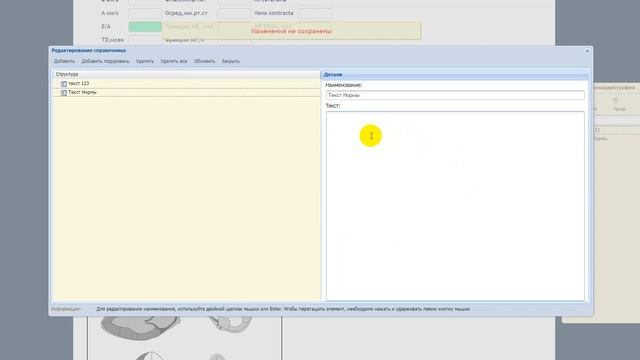Image resolution: width=640 pixels, height=360 pixels.
Task: Click the E/A green field in background form
Action: coord(145,27)
